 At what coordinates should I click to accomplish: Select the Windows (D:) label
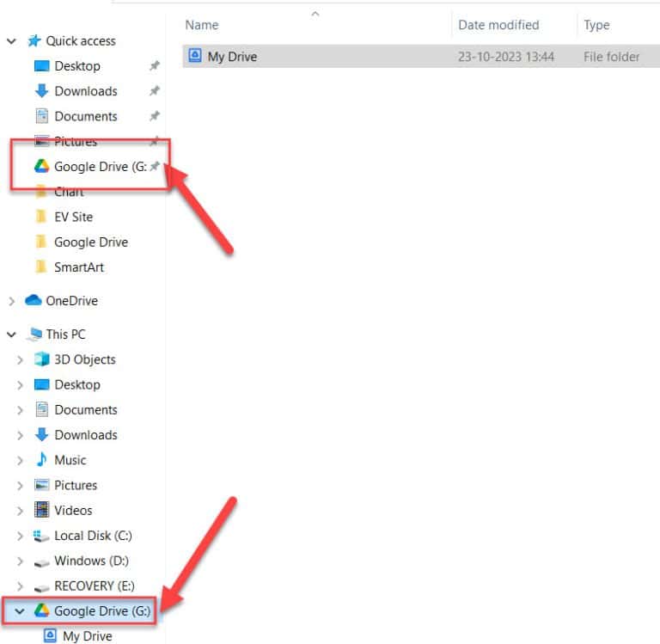(x=92, y=561)
